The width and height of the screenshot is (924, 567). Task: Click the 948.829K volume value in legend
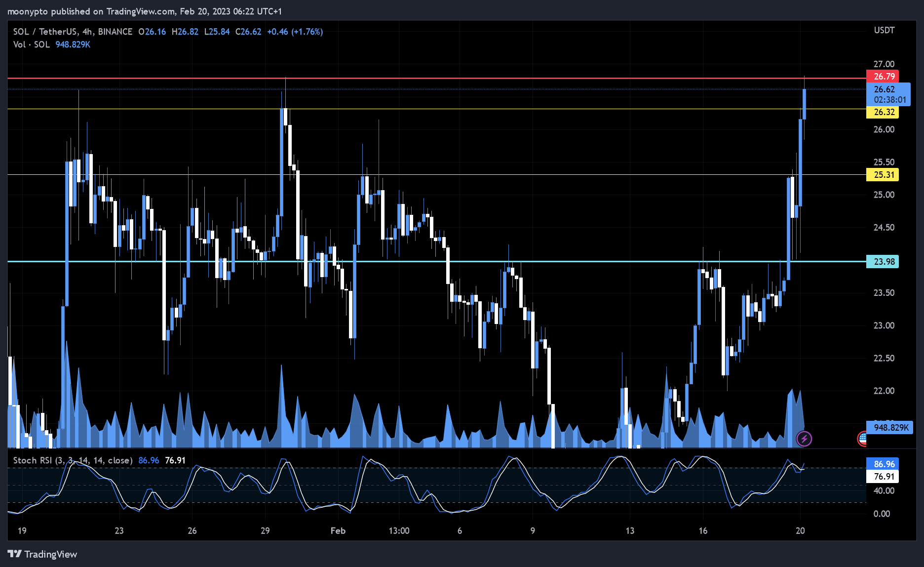(73, 44)
